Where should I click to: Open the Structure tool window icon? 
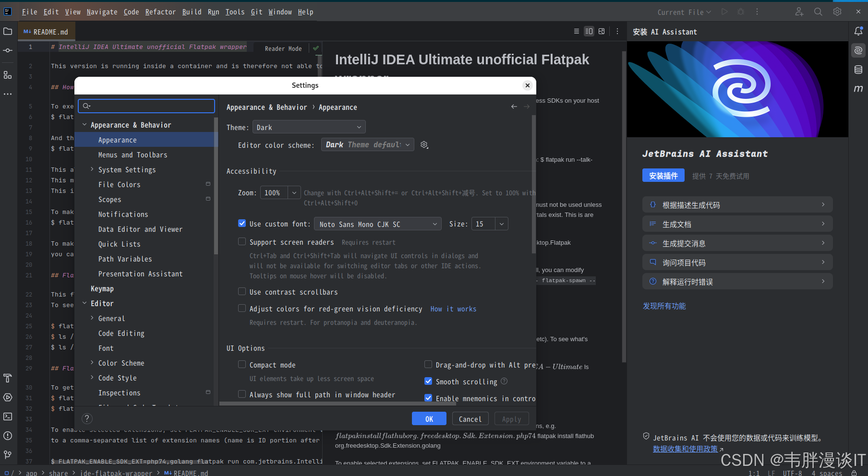(8, 75)
